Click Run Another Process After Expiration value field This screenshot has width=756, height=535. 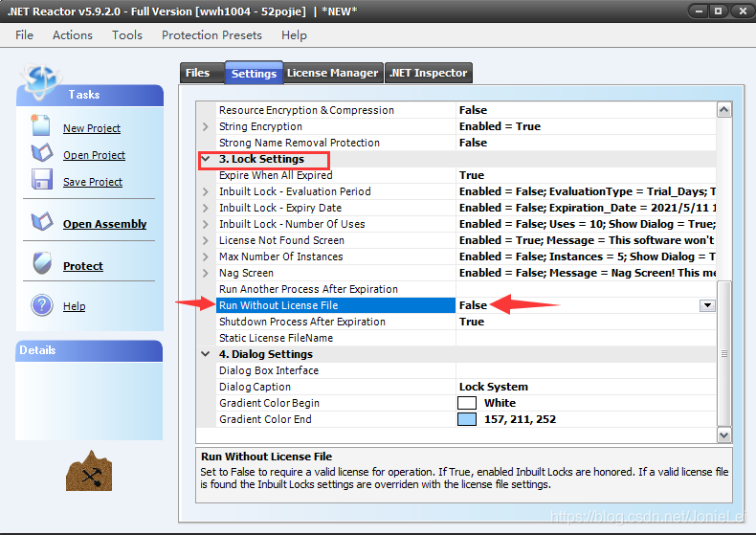[x=586, y=289]
